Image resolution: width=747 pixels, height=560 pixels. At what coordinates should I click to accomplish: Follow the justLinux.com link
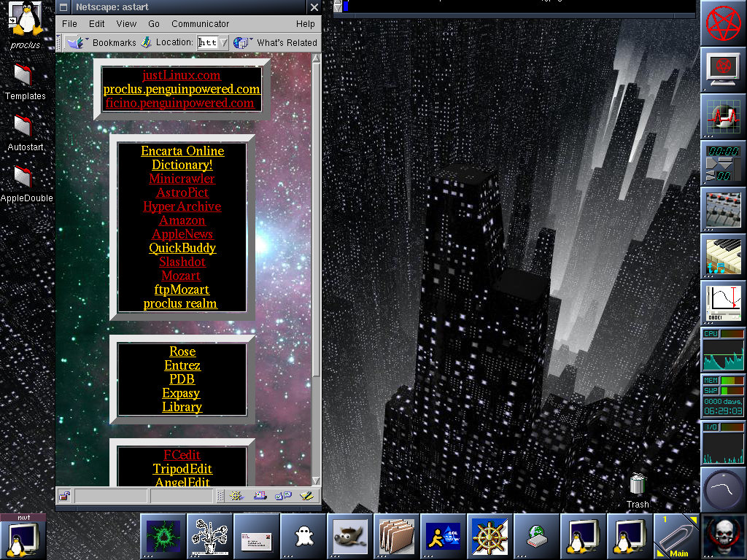click(182, 75)
